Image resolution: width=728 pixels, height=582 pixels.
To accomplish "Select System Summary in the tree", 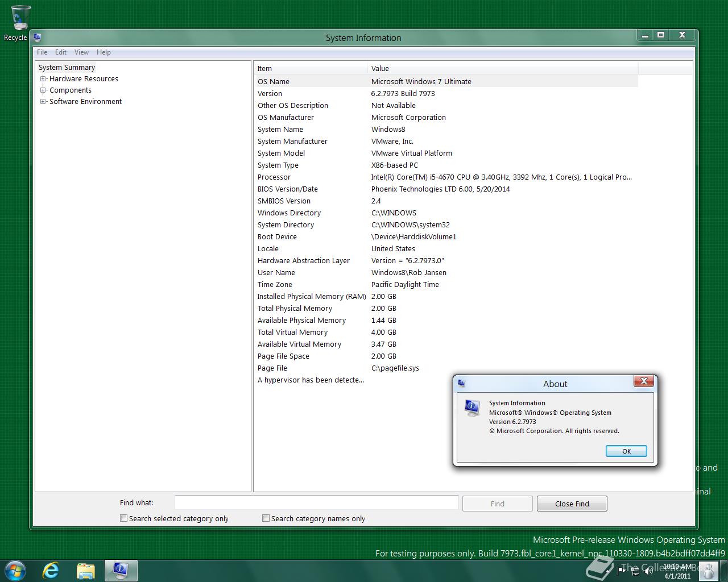I will click(x=67, y=68).
